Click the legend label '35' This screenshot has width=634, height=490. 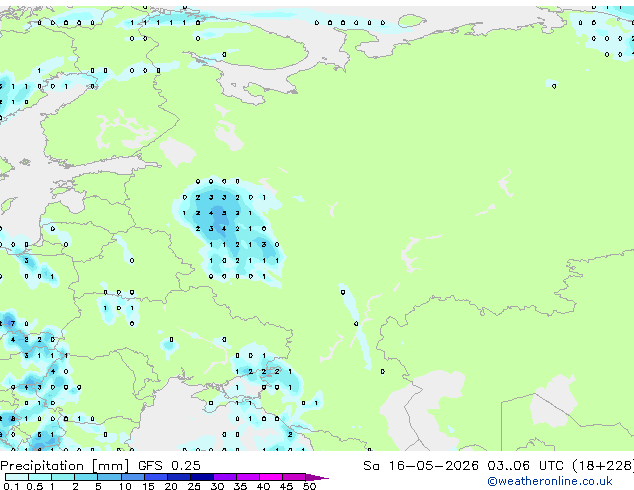coord(240,486)
